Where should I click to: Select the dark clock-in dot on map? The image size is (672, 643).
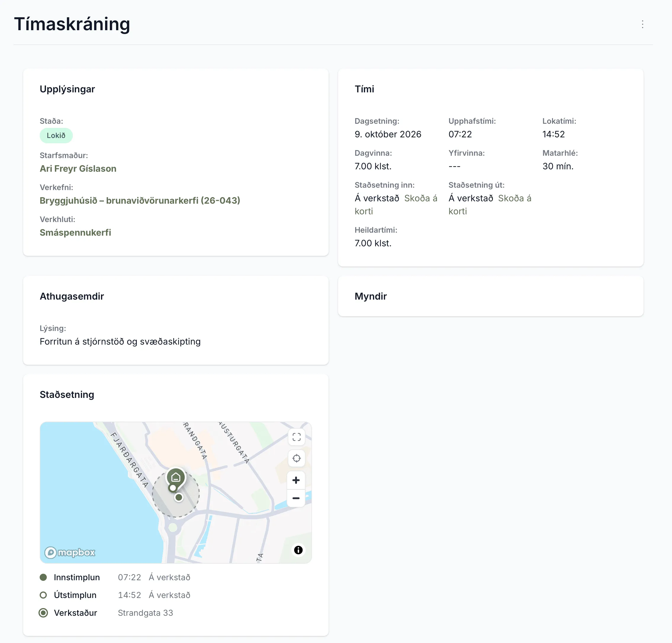pyautogui.click(x=179, y=497)
